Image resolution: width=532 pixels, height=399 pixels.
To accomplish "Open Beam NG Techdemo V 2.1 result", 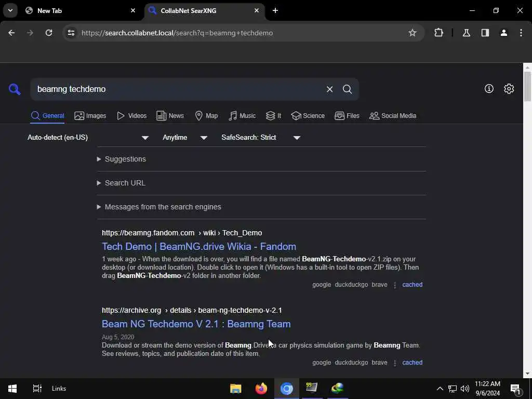I will (196, 324).
